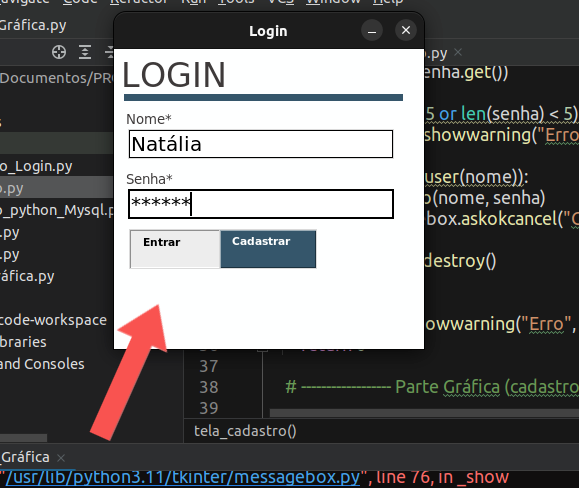The height and width of the screenshot is (488, 579).
Task: Click the destroy() code line in editor
Action: 460,261
